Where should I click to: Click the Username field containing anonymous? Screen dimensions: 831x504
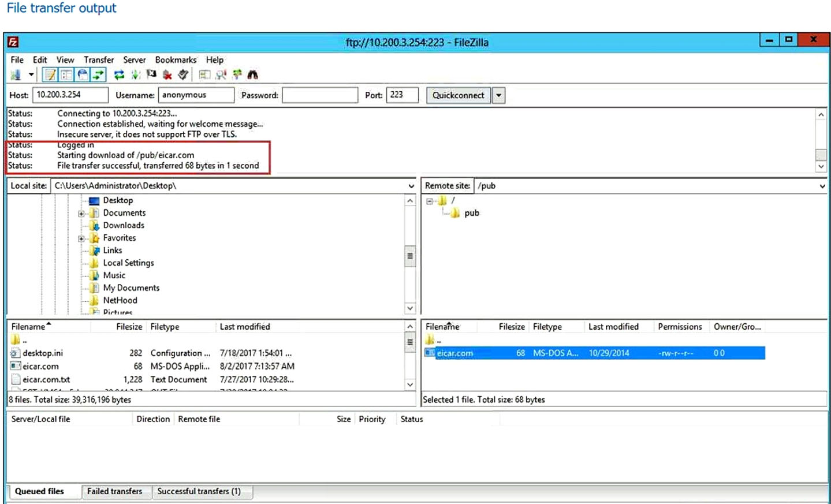(196, 95)
